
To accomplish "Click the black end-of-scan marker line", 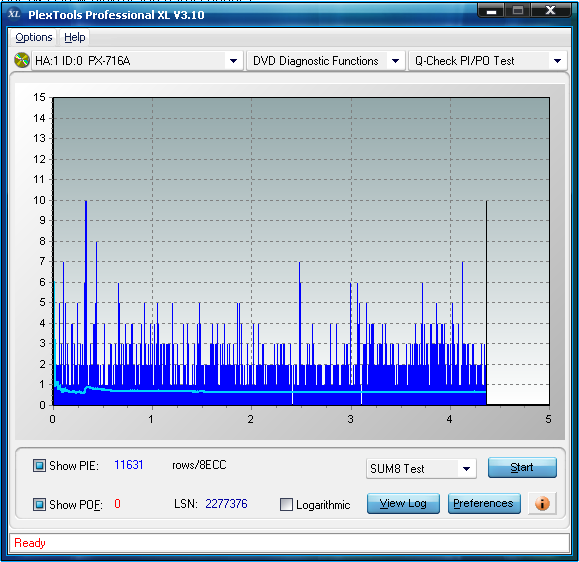I will [486, 302].
